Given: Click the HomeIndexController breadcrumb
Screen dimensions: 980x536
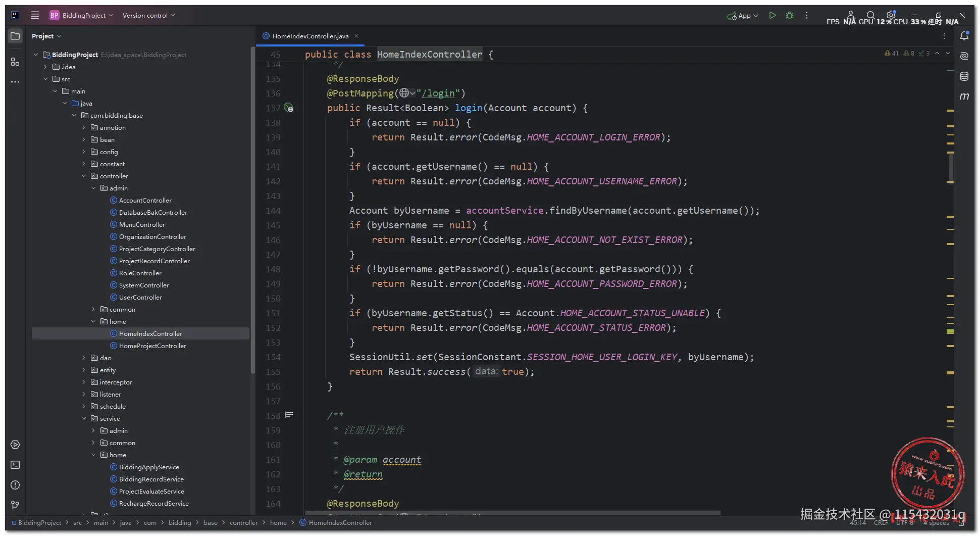Looking at the screenshot, I should (x=336, y=522).
